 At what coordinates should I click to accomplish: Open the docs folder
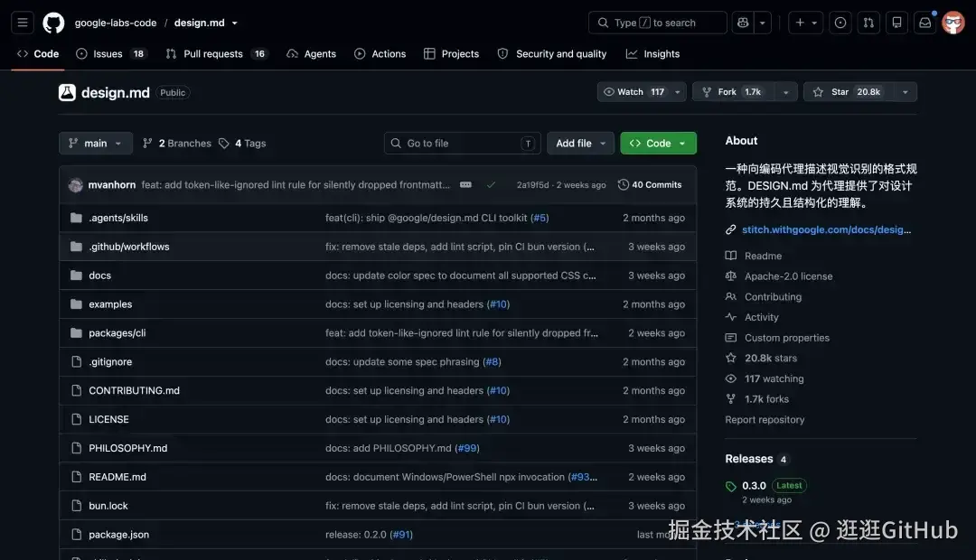point(99,275)
